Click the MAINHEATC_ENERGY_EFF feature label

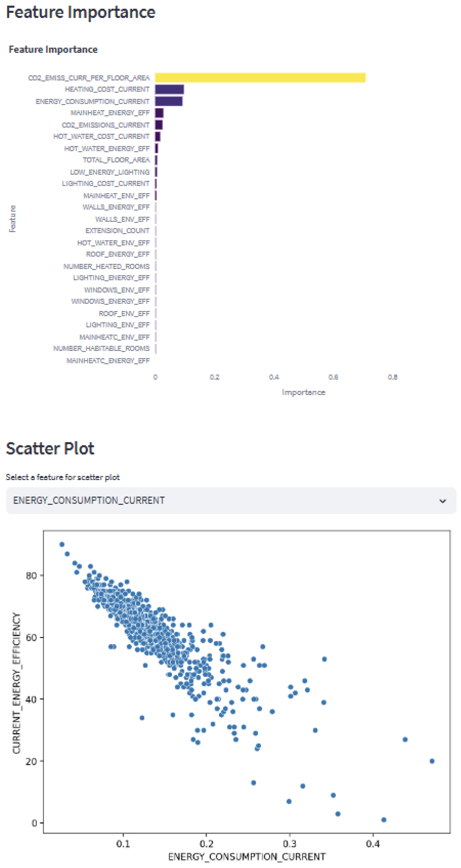click(108, 361)
